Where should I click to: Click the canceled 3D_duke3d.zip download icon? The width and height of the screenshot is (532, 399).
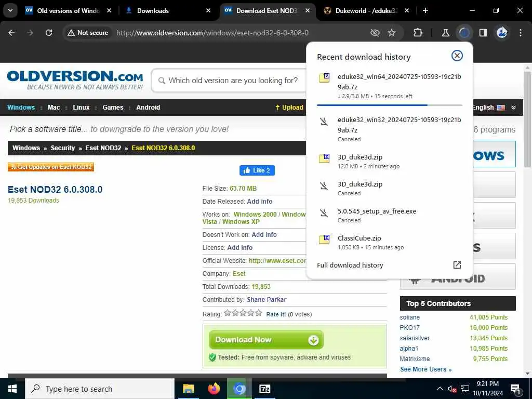324,185
